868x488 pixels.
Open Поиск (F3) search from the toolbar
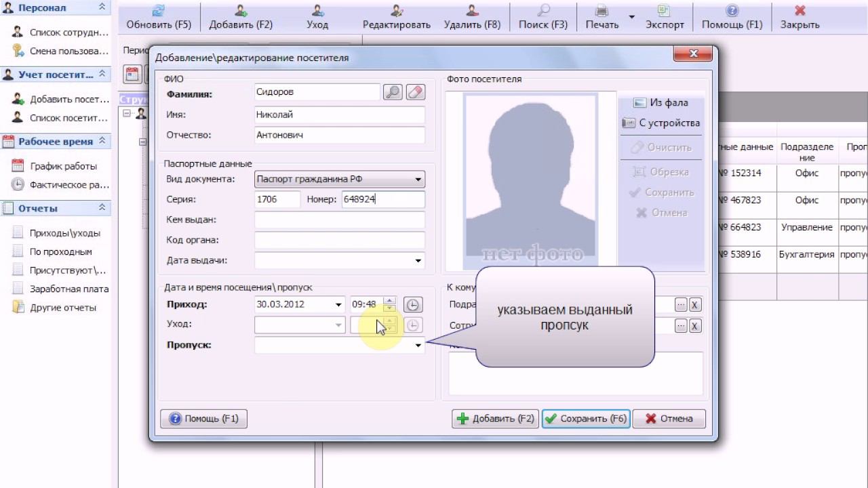click(x=543, y=10)
